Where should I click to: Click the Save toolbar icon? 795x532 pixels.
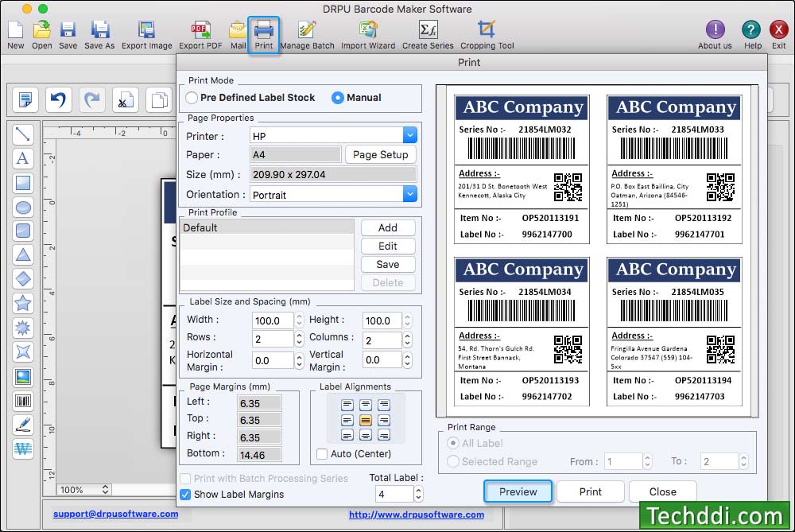(68, 34)
